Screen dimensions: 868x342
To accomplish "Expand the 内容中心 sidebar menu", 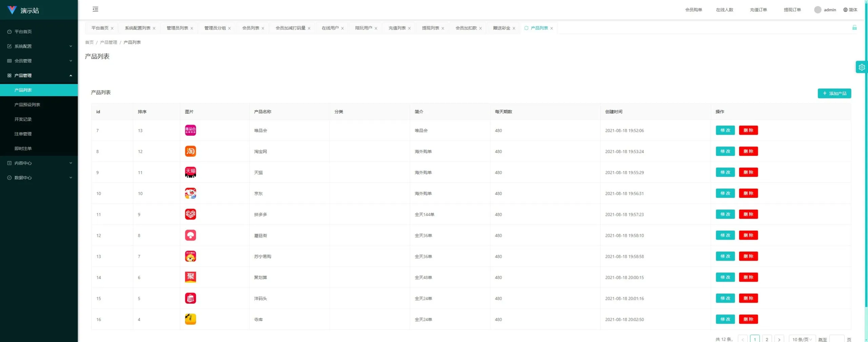I will coord(39,163).
